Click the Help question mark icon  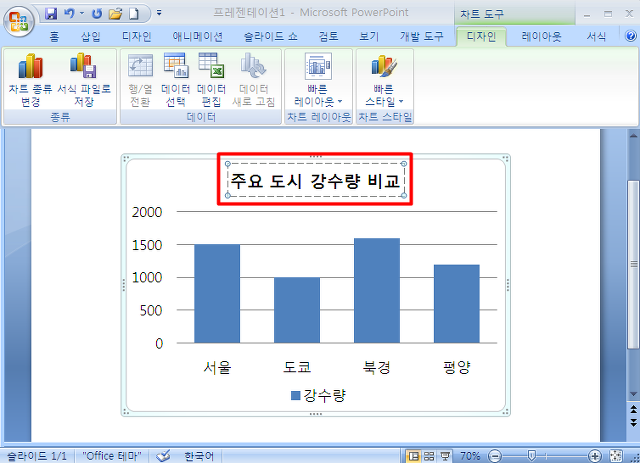(630, 36)
